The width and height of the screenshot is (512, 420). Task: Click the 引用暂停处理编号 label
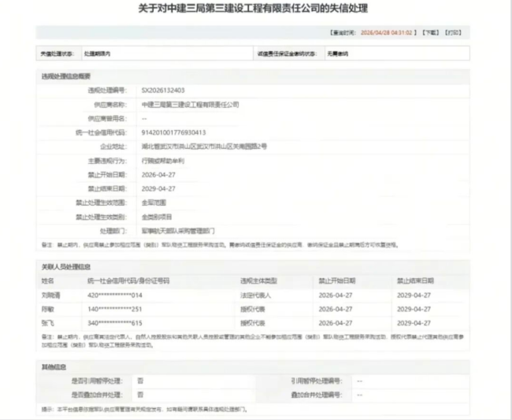pos(317,381)
